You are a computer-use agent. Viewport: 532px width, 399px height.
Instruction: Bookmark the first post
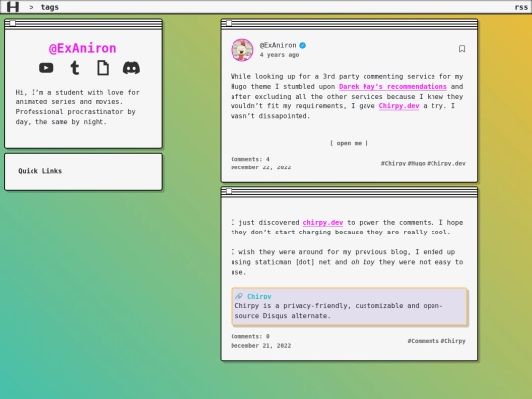tap(462, 49)
